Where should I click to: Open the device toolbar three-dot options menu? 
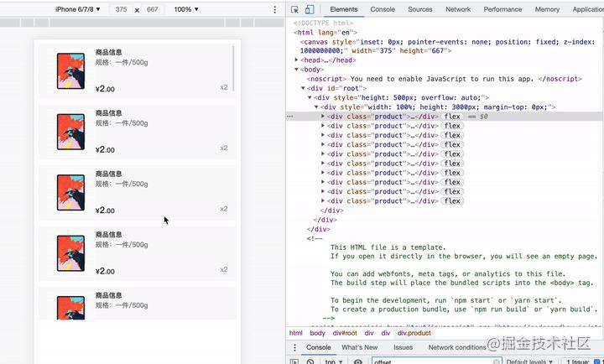pos(274,9)
